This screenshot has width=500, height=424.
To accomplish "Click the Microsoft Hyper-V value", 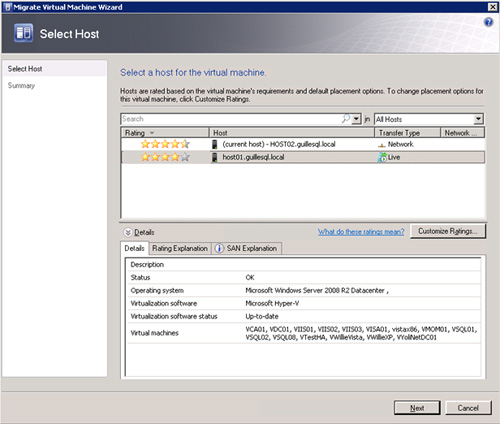I will tap(272, 303).
